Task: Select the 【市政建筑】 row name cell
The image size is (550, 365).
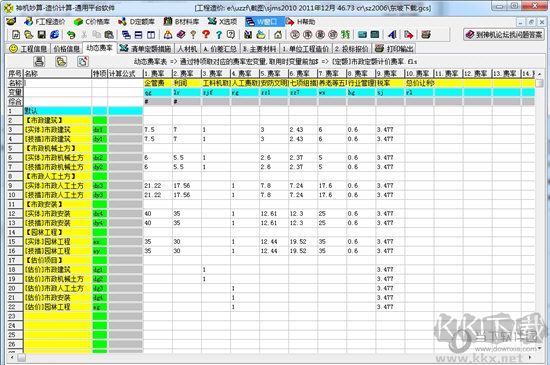Action: (x=58, y=120)
